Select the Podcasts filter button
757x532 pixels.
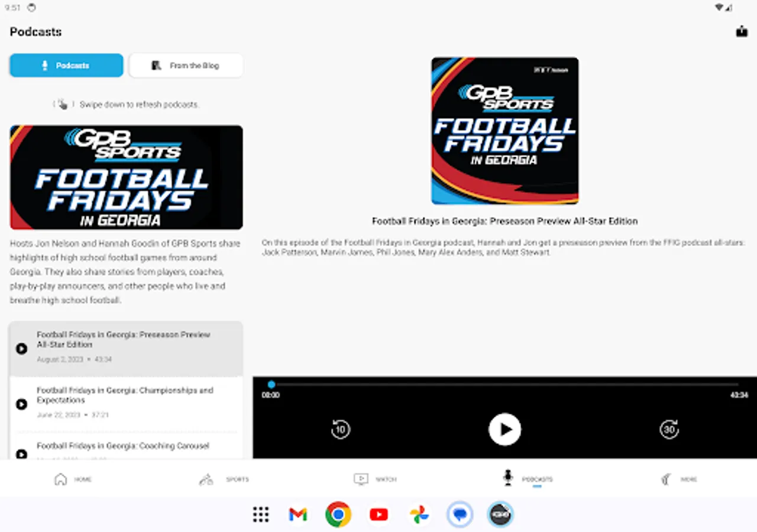(66, 66)
